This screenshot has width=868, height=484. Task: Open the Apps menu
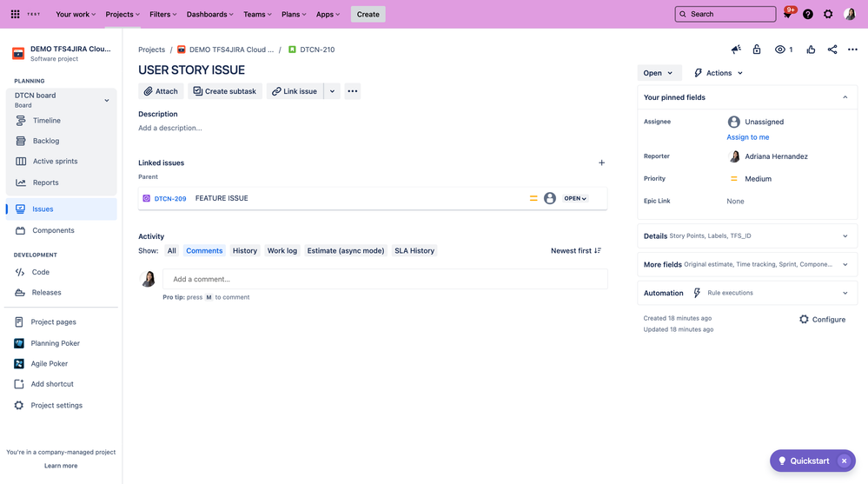click(x=328, y=15)
